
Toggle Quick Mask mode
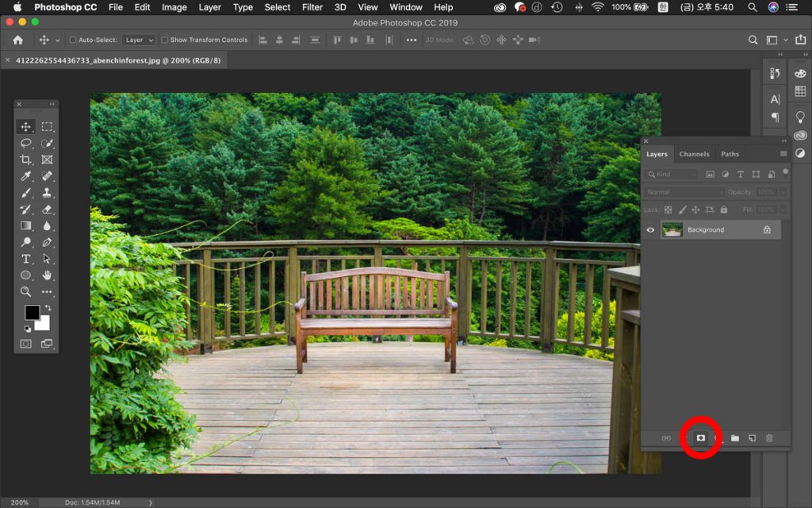pyautogui.click(x=25, y=344)
